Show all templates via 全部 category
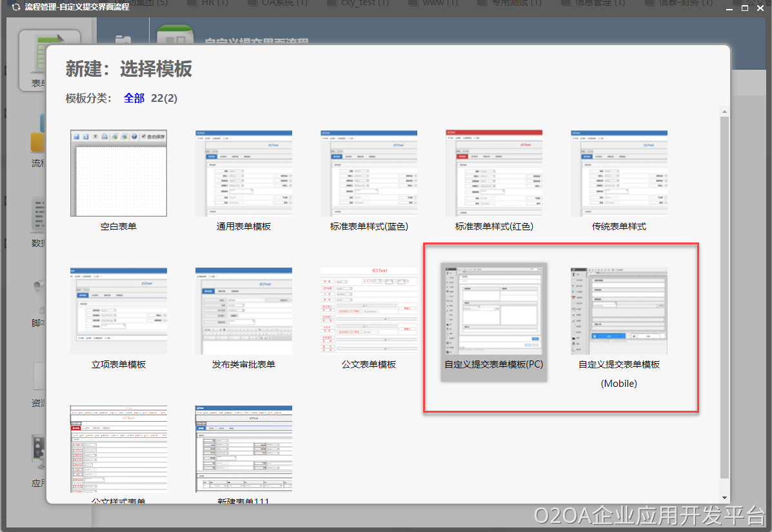The width and height of the screenshot is (772, 532). pyautogui.click(x=134, y=98)
